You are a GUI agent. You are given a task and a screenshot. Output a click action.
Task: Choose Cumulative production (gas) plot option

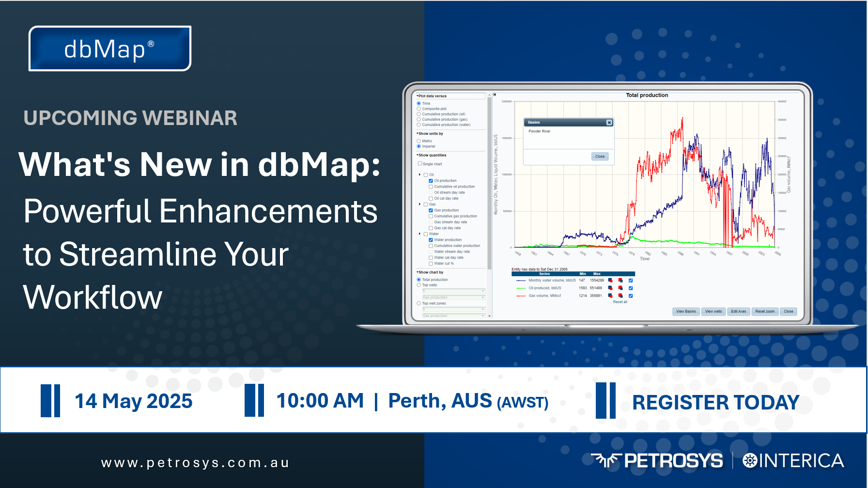click(x=419, y=119)
